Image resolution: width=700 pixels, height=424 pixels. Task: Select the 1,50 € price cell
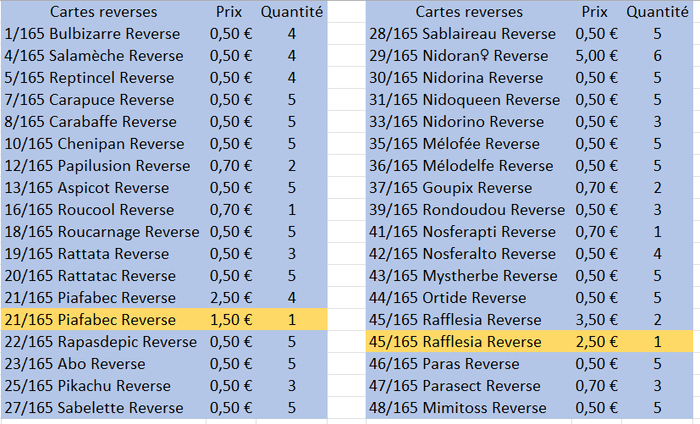click(229, 320)
